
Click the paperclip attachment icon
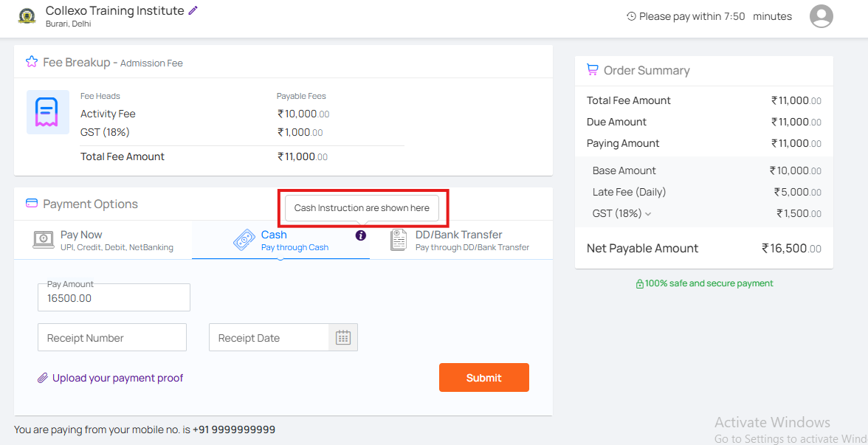(x=43, y=379)
